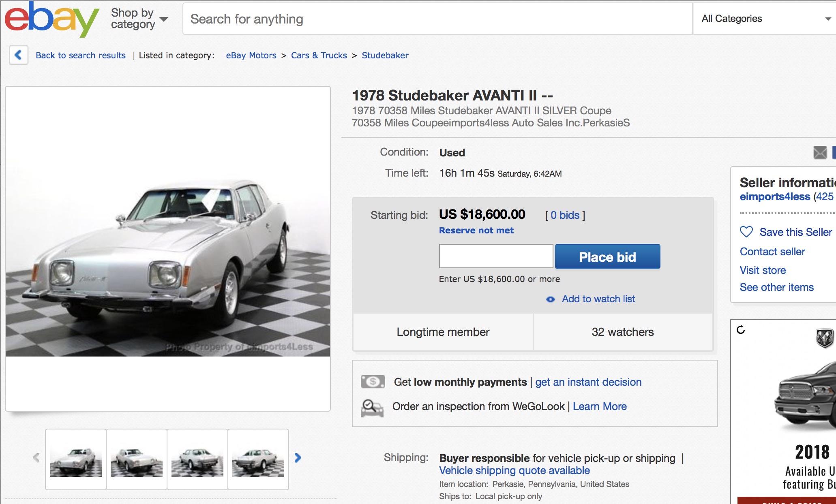Open the Cars & Trucks breadcrumb
The image size is (836, 504).
coord(319,56)
